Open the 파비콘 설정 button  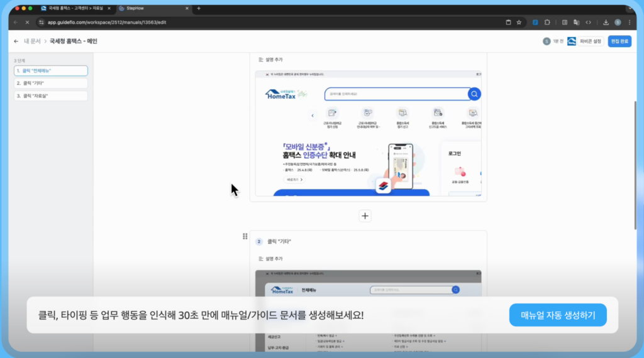point(590,41)
